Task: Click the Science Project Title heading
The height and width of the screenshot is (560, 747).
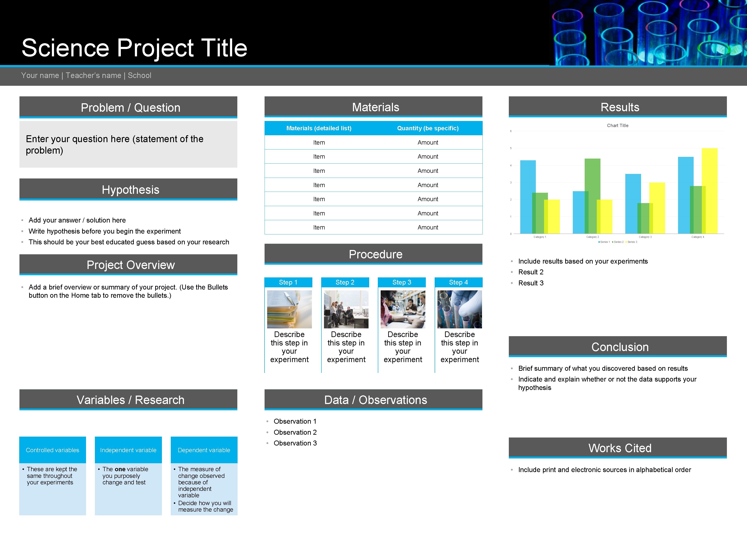Action: 134,48
